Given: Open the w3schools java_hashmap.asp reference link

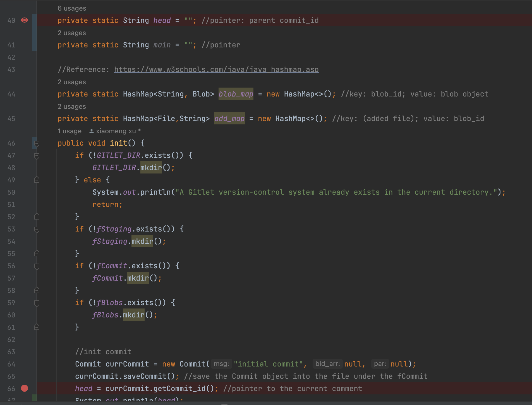Looking at the screenshot, I should click(216, 69).
